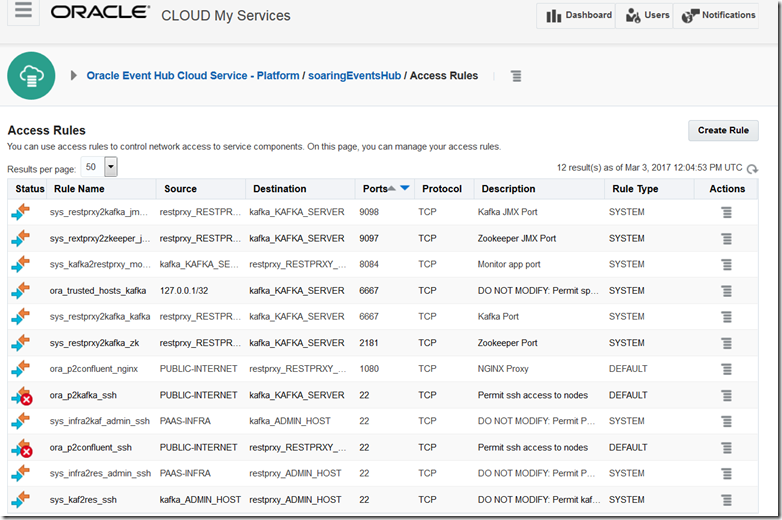Follow the soaringEventsHub breadcrumb link
This screenshot has height=520, width=782.
(354, 76)
